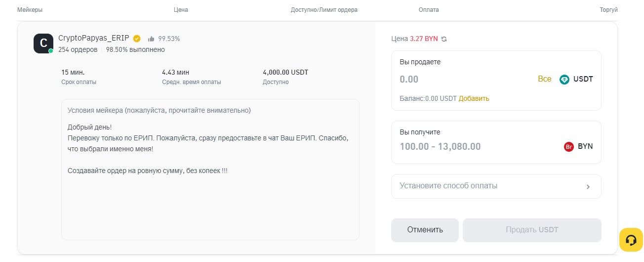
Task: Click the teal USDT currency icon
Action: point(564,79)
